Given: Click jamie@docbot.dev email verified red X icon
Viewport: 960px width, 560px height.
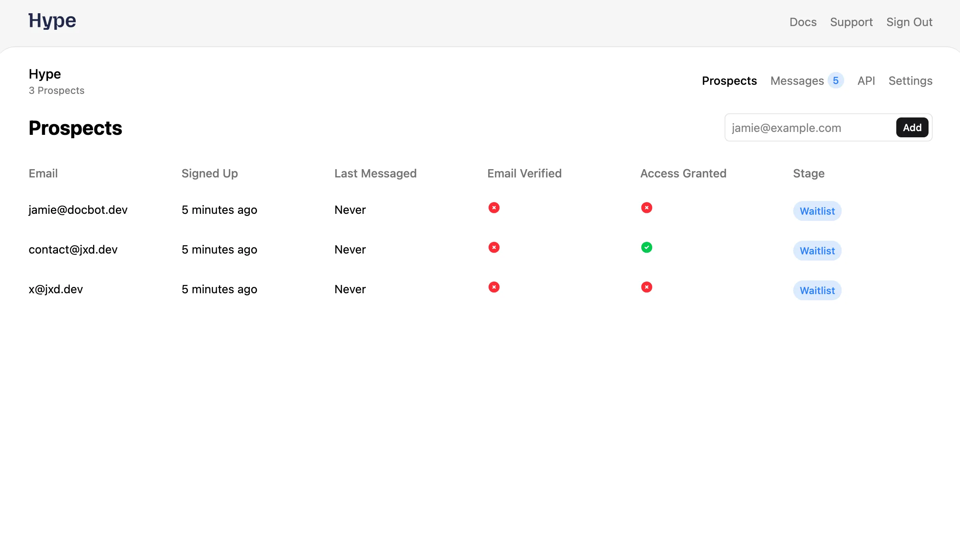Looking at the screenshot, I should [494, 208].
